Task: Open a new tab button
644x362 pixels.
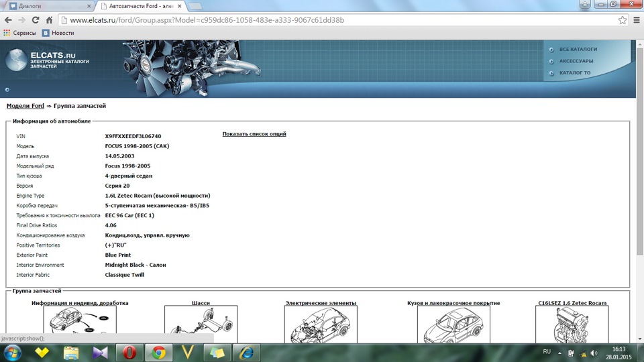Action: click(x=195, y=6)
